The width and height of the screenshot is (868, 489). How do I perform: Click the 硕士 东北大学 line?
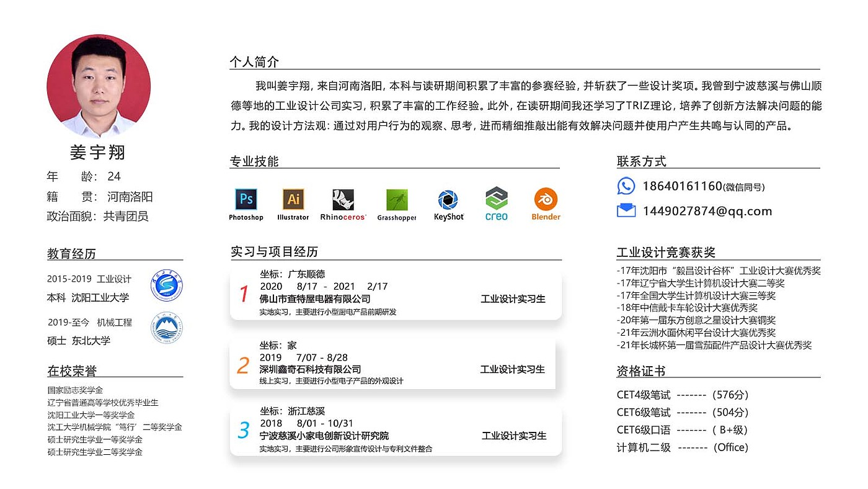79,341
